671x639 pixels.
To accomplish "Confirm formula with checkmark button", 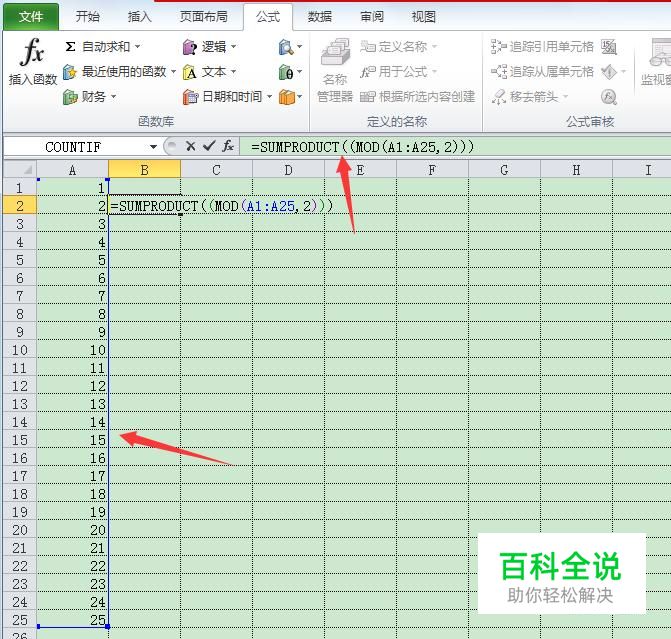I will click(209, 146).
